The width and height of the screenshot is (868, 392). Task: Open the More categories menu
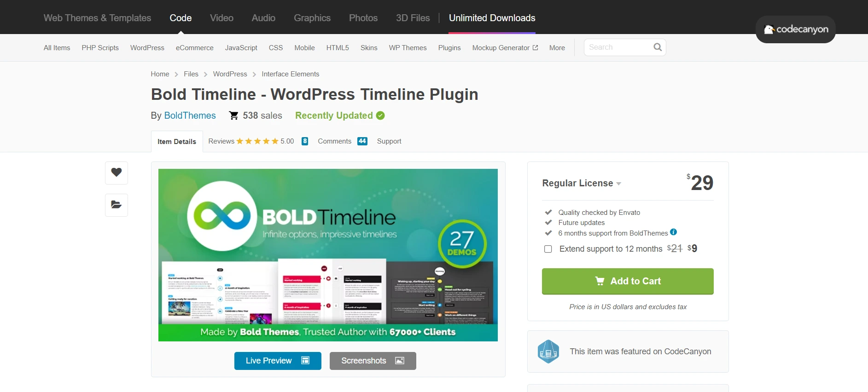(x=557, y=48)
